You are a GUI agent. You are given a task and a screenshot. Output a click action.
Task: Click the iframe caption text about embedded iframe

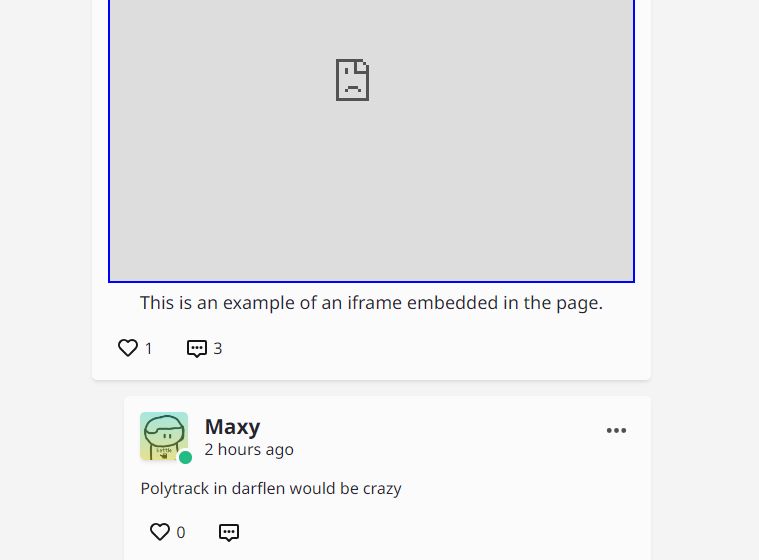371,303
